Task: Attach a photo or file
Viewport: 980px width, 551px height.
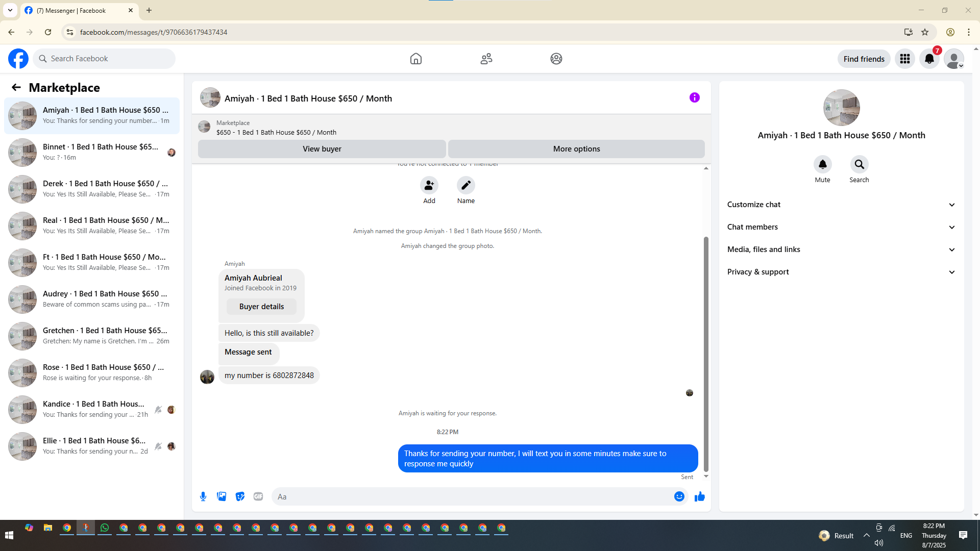Action: (222, 496)
